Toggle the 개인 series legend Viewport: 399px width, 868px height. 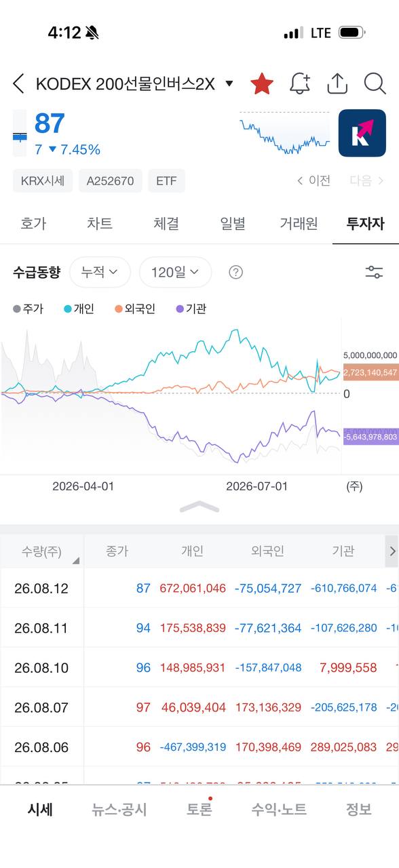79,309
